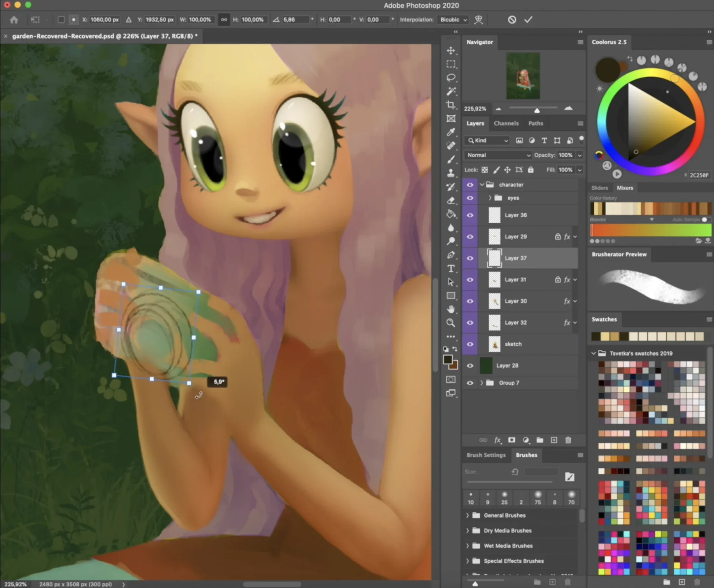Hide Layer 36 visibility eye
This screenshot has width=714, height=588.
pyautogui.click(x=470, y=215)
